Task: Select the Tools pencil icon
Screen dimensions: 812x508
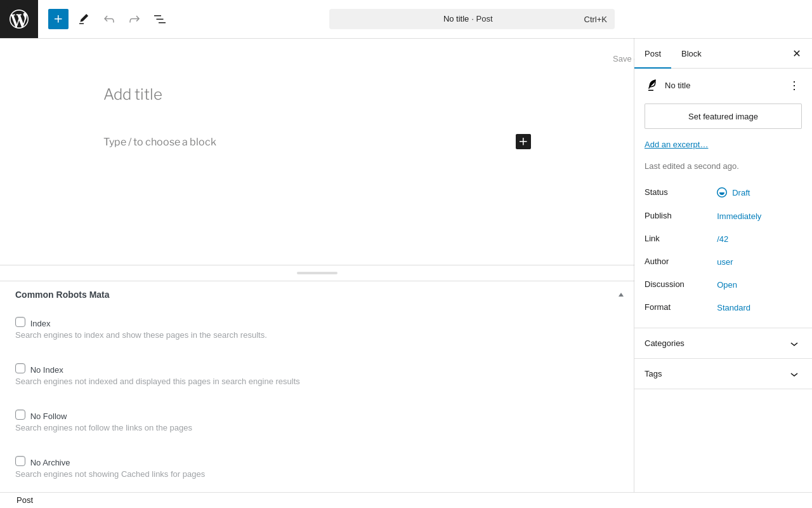Action: pyautogui.click(x=84, y=19)
